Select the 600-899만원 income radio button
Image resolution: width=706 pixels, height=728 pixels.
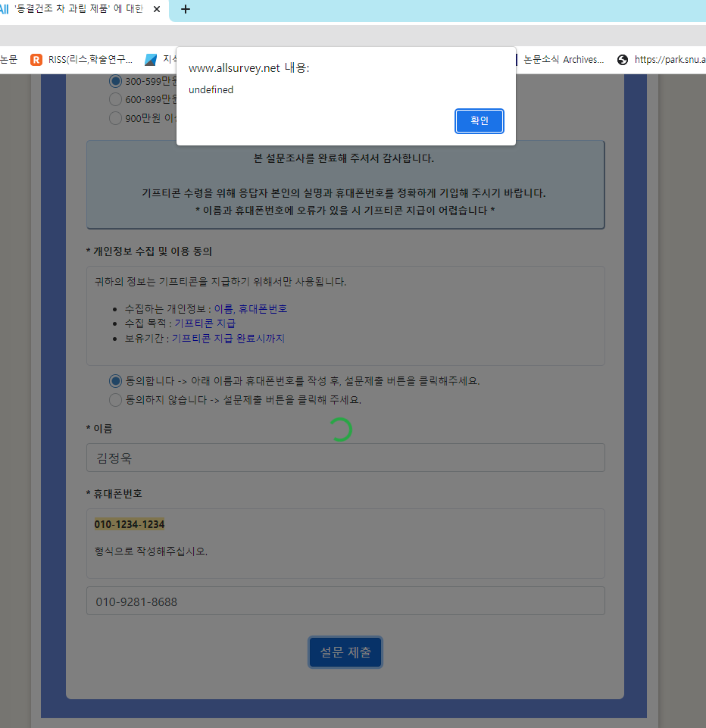(115, 99)
